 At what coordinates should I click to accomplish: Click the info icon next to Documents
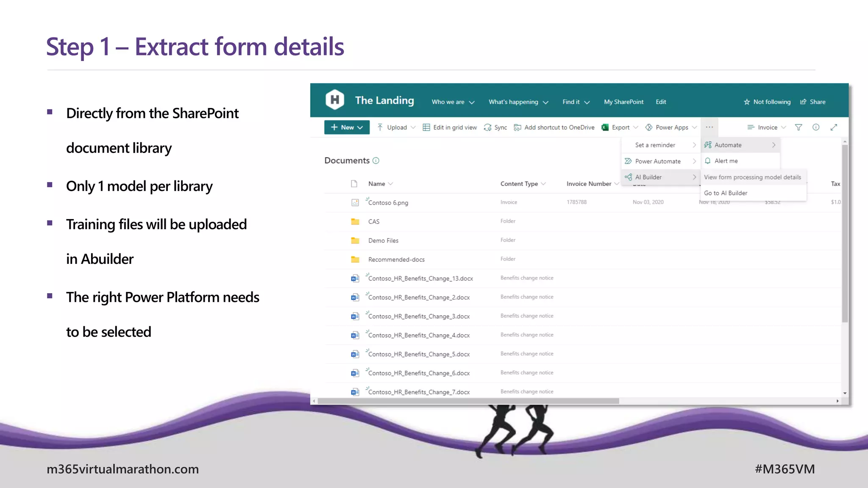pos(376,161)
